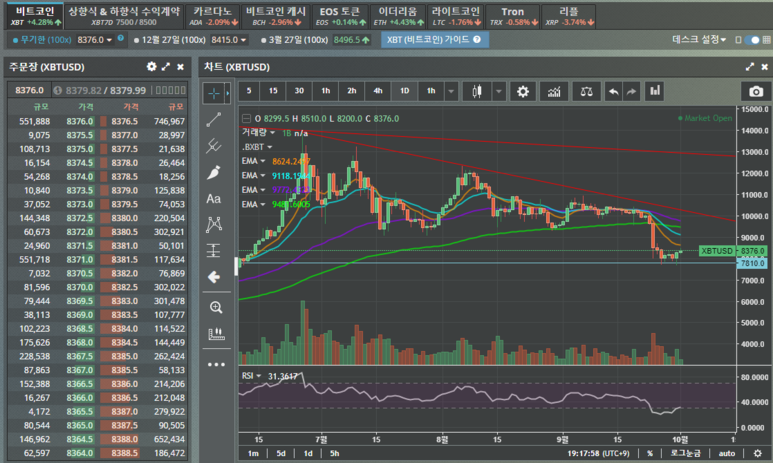Open RSI indicator dropdown
773x463 pixels.
pyautogui.click(x=258, y=376)
